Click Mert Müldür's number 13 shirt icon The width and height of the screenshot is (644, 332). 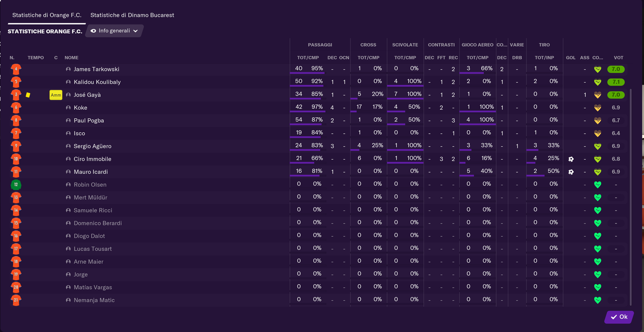click(x=16, y=198)
